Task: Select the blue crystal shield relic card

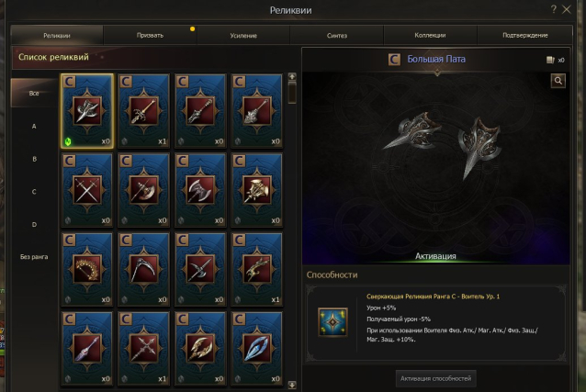Action: point(257,348)
